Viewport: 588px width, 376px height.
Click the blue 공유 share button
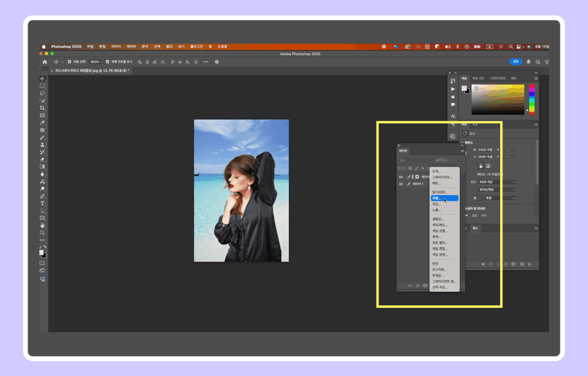pyautogui.click(x=516, y=61)
